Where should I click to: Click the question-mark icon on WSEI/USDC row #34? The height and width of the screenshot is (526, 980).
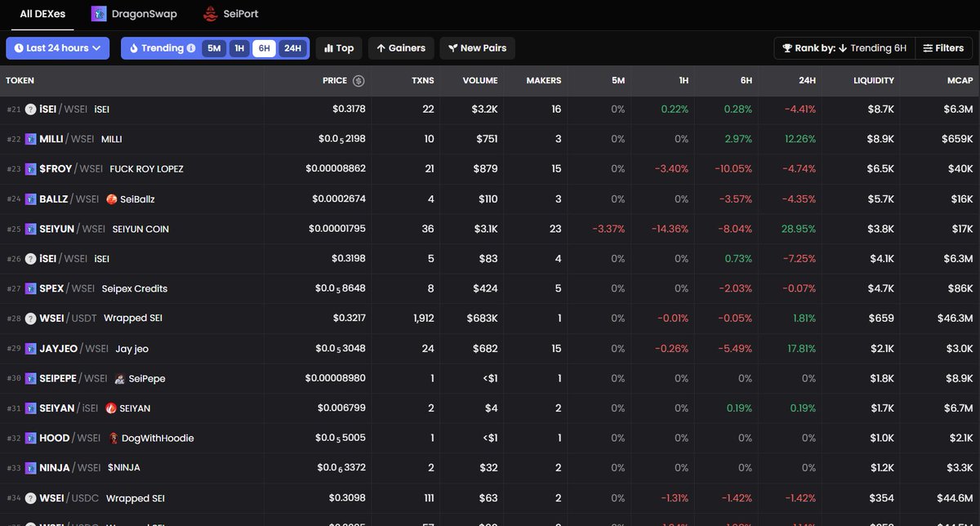(x=31, y=498)
